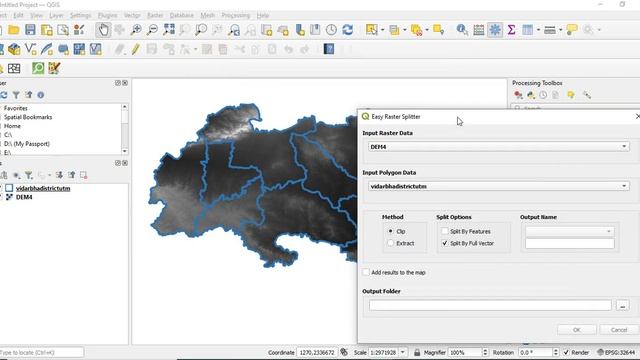Select vidarbhadistrictutm layer
Viewport: 640px width, 360px height.
point(43,188)
